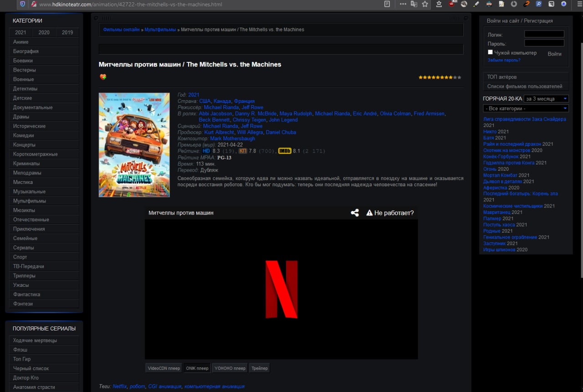Click 'Фильмы онлайн' breadcrumb link
Image resolution: width=583 pixels, height=392 pixels.
(x=121, y=30)
